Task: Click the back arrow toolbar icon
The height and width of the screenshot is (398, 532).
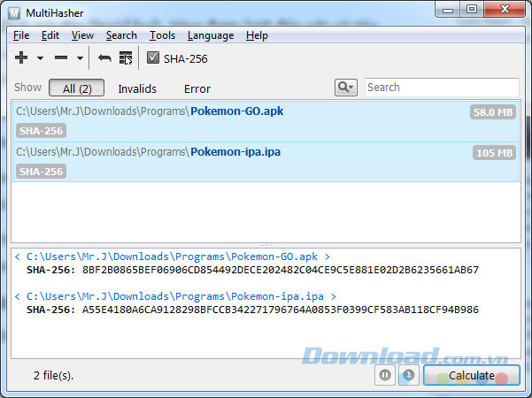Action: (104, 57)
